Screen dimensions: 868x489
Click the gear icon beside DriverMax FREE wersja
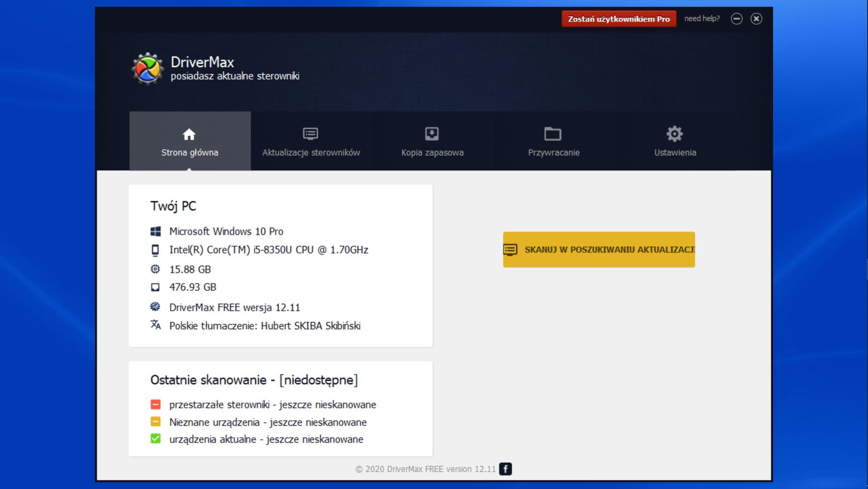tap(155, 307)
